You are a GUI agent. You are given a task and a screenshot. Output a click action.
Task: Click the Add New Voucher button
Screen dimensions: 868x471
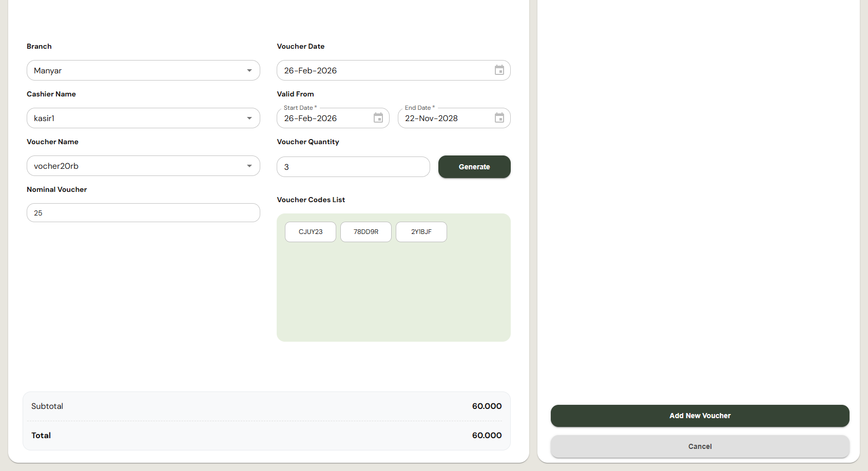click(700, 416)
